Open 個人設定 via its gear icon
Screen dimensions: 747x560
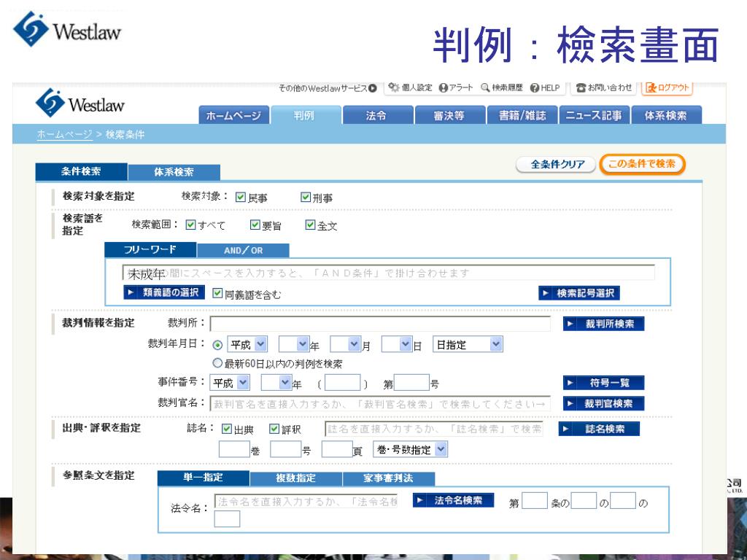pos(393,87)
